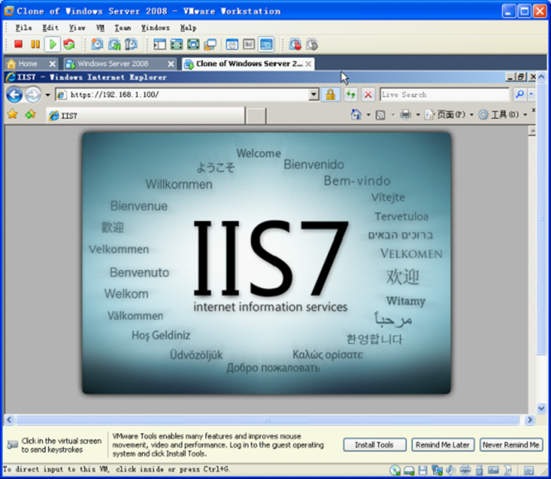
Task: Reset the virtual machine via restart icon
Action: (69, 44)
